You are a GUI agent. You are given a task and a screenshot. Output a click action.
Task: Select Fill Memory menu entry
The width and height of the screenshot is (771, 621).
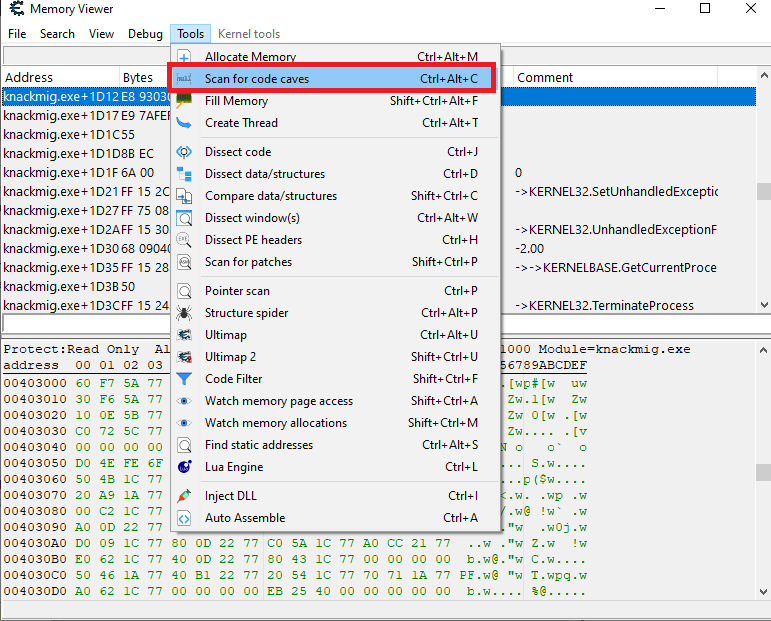tap(335, 101)
